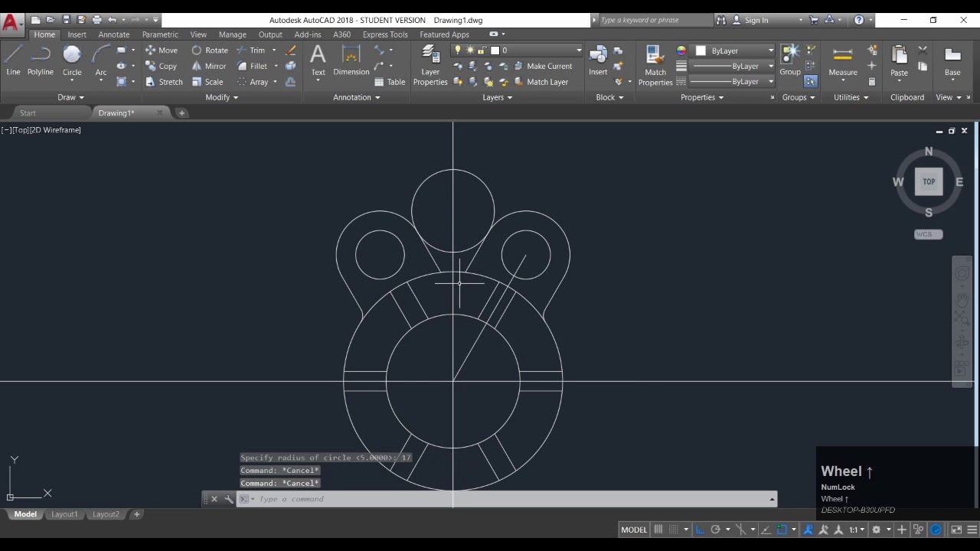Open the Parametric ribbon tab
The height and width of the screenshot is (551, 980).
tap(160, 34)
